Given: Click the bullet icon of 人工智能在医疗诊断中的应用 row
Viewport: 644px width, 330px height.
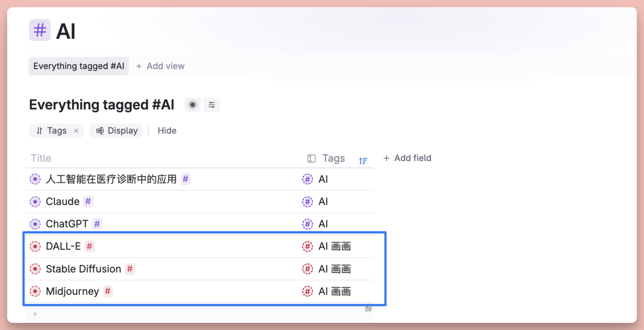Looking at the screenshot, I should point(35,179).
